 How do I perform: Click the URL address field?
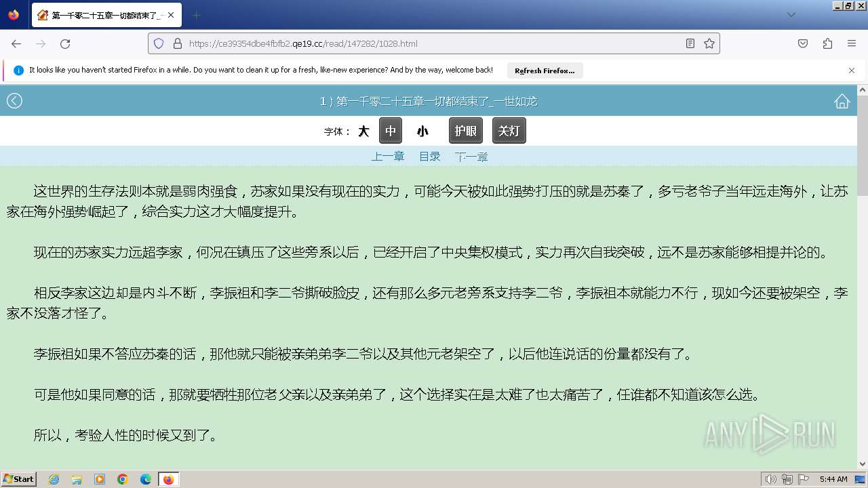point(434,43)
